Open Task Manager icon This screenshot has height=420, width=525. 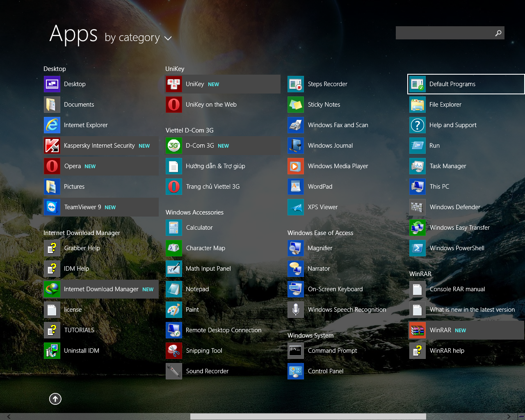pyautogui.click(x=418, y=166)
